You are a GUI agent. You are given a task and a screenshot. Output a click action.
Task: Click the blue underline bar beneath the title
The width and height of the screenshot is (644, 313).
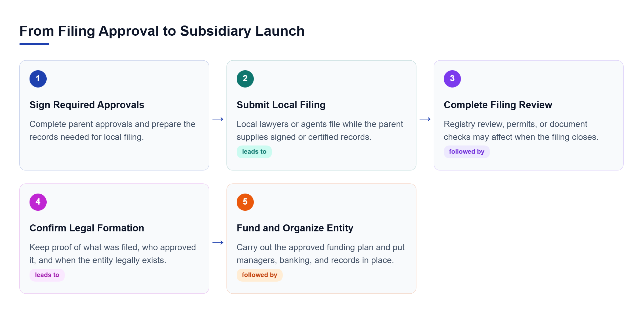tap(34, 44)
